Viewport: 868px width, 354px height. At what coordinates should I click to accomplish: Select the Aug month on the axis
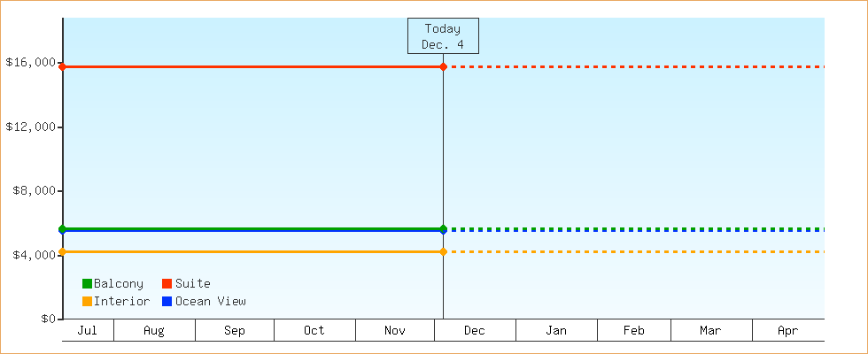(154, 331)
